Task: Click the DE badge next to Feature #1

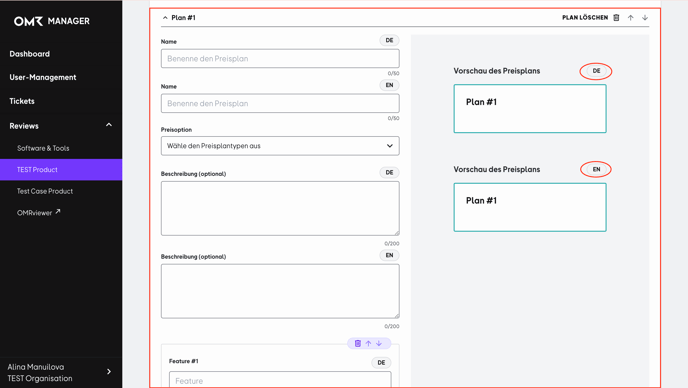Action: coord(381,363)
